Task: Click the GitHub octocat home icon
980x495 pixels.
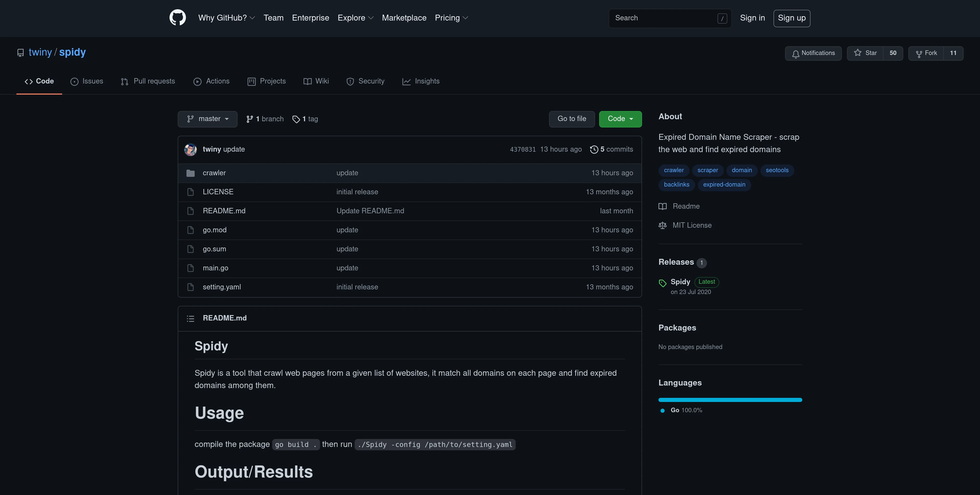Action: click(177, 17)
